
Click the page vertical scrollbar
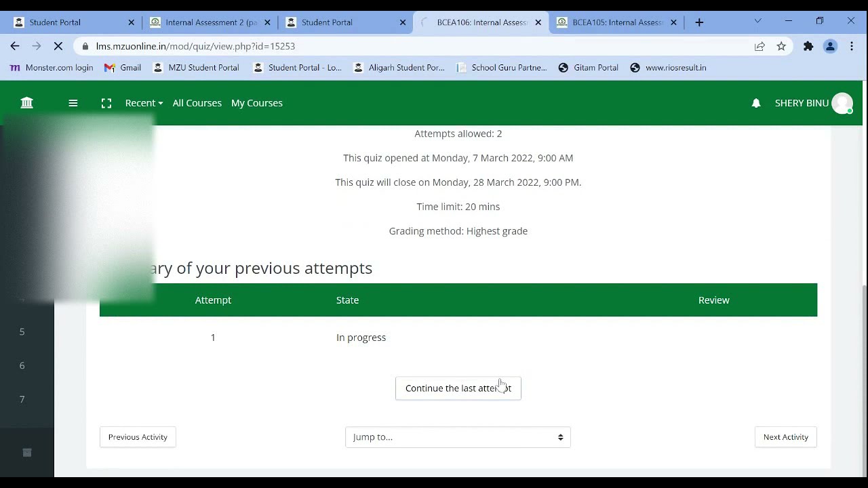[x=863, y=380]
